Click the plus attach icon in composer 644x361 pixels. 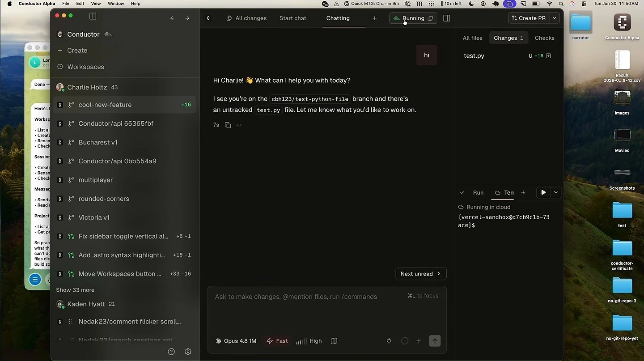pos(419,341)
